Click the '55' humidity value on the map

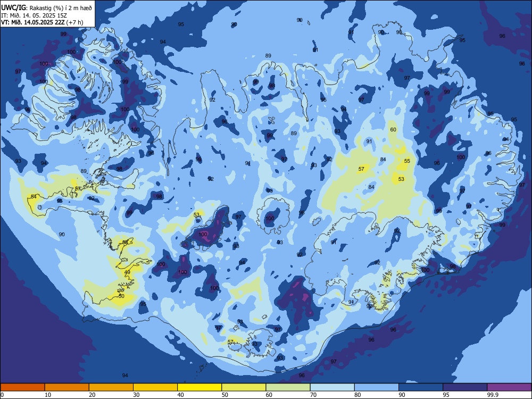tap(407, 161)
